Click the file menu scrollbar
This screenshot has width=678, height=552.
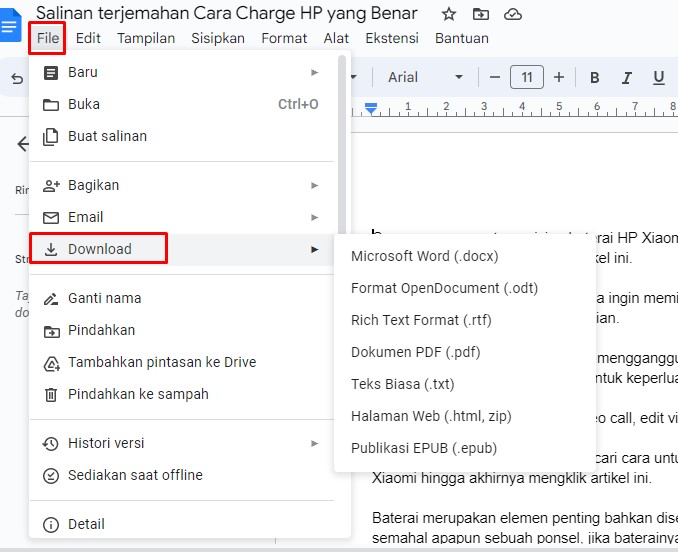point(342,145)
